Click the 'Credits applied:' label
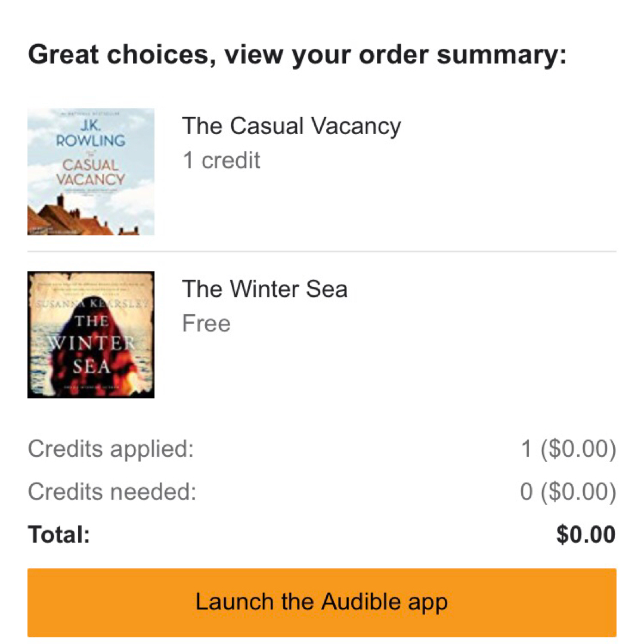The width and height of the screenshot is (644, 644). coord(111,449)
